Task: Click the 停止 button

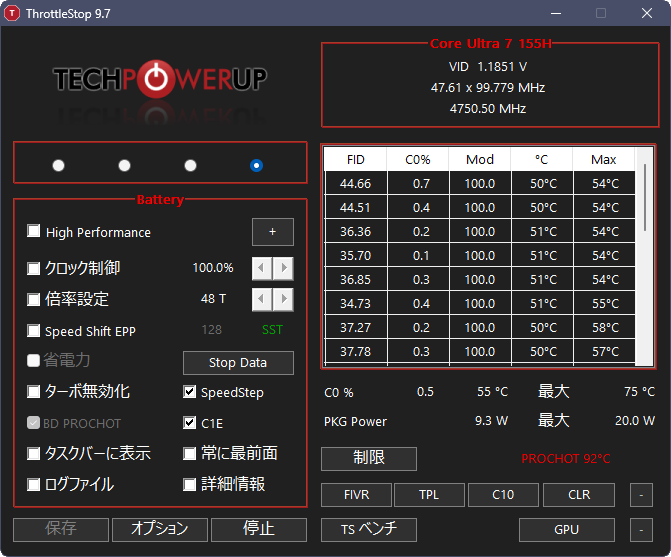Action: (259, 530)
